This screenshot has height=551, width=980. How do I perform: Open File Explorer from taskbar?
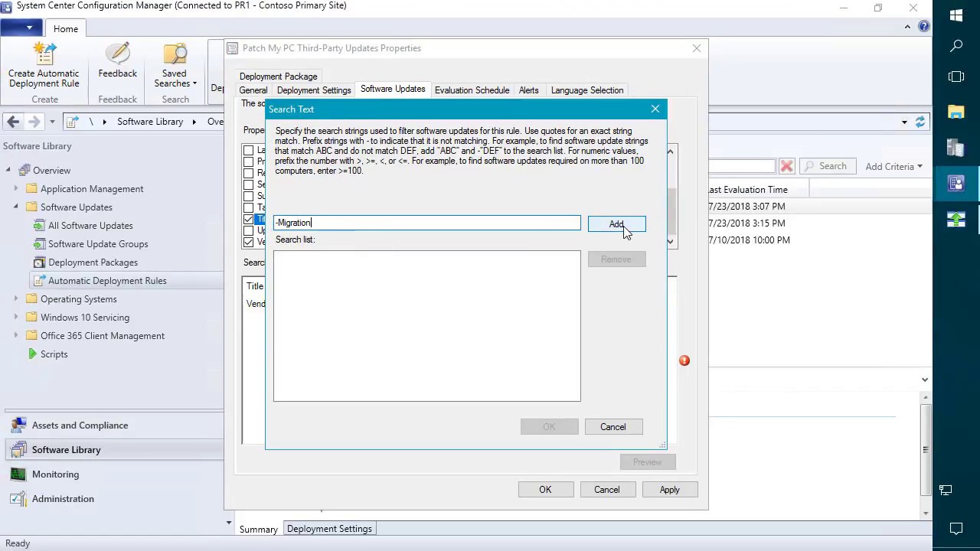(956, 112)
